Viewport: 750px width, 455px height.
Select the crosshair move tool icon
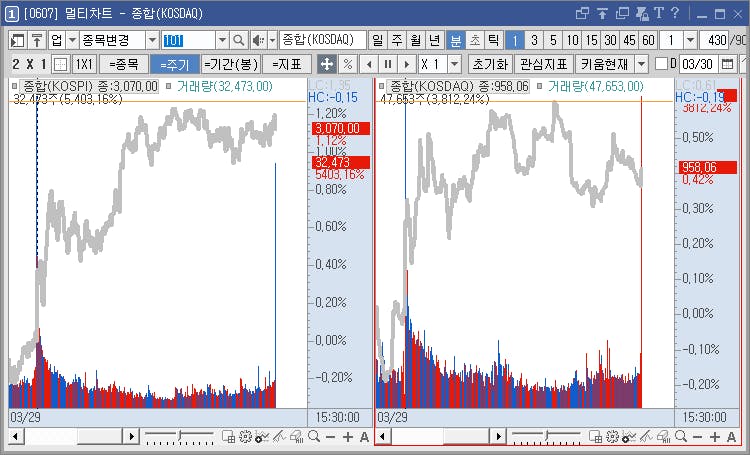point(327,64)
